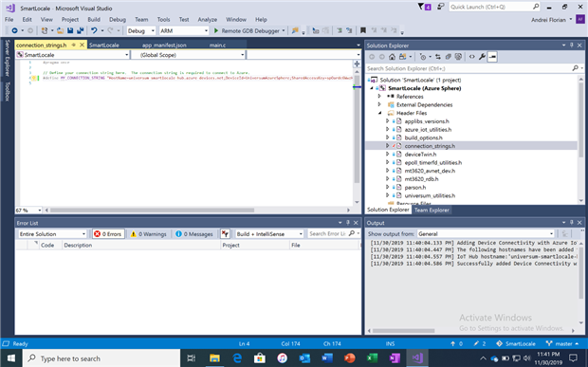This screenshot has height=367, width=588.
Task: Open the Analyze menu
Action: click(208, 20)
